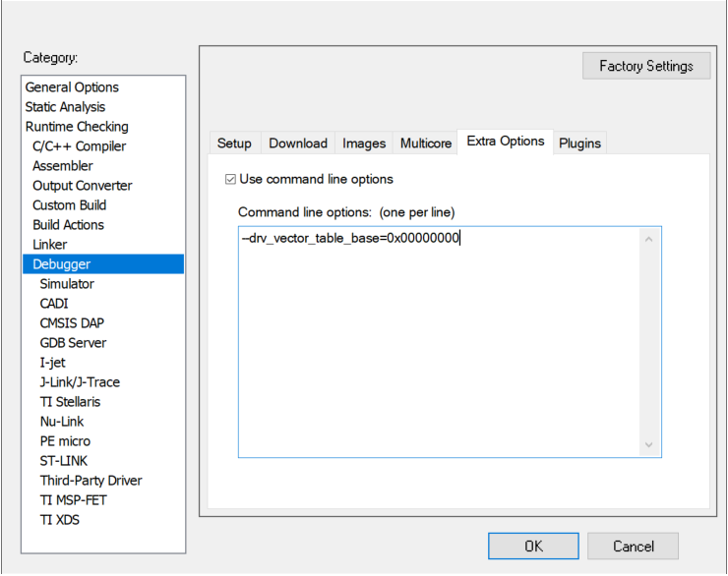Select the Linker category
This screenshot has width=728, height=576.
[50, 245]
